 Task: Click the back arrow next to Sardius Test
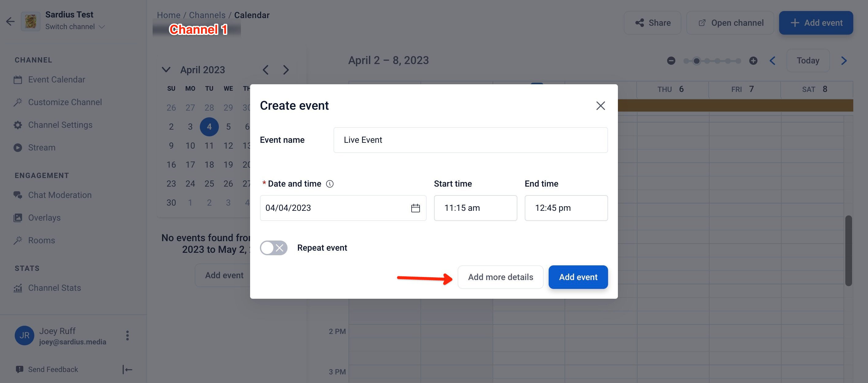pyautogui.click(x=10, y=21)
